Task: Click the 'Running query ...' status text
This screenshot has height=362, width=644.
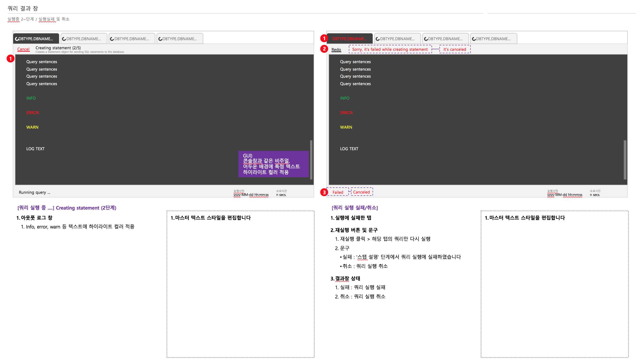Action: click(x=35, y=192)
